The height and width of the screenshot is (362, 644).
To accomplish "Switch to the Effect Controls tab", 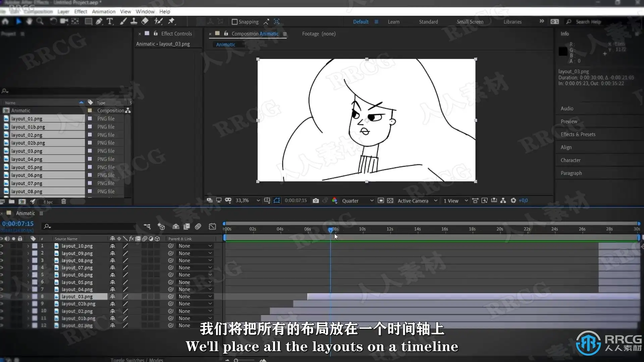I will (176, 34).
